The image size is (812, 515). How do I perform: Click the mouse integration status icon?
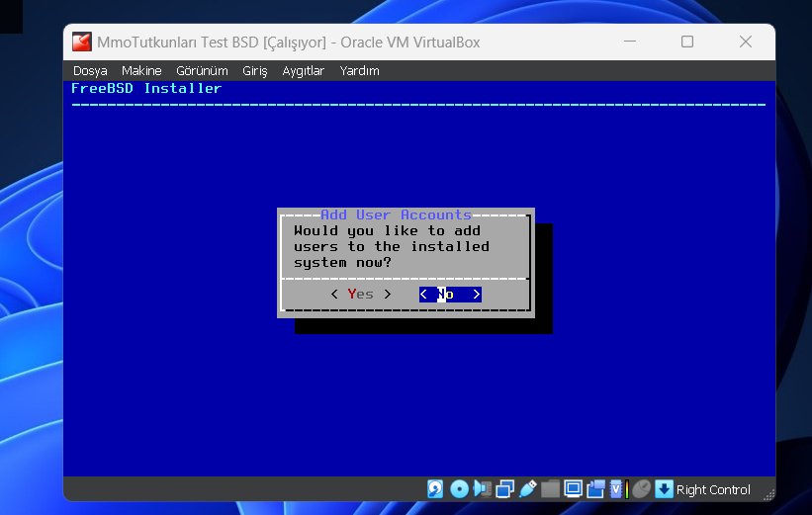[641, 488]
